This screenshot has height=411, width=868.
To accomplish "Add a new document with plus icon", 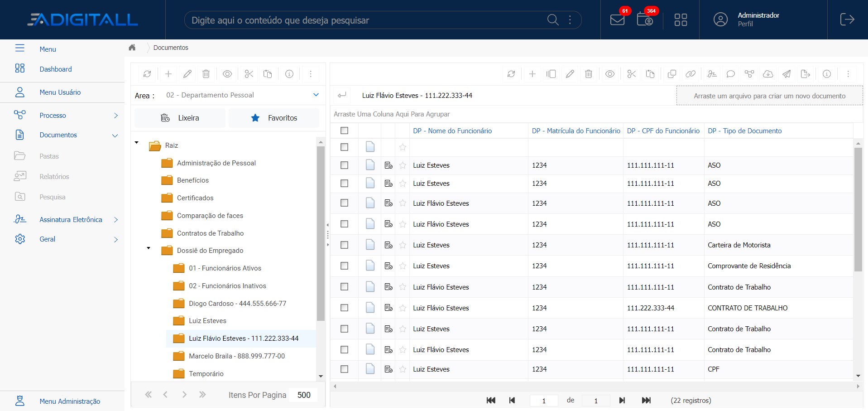I will [532, 74].
